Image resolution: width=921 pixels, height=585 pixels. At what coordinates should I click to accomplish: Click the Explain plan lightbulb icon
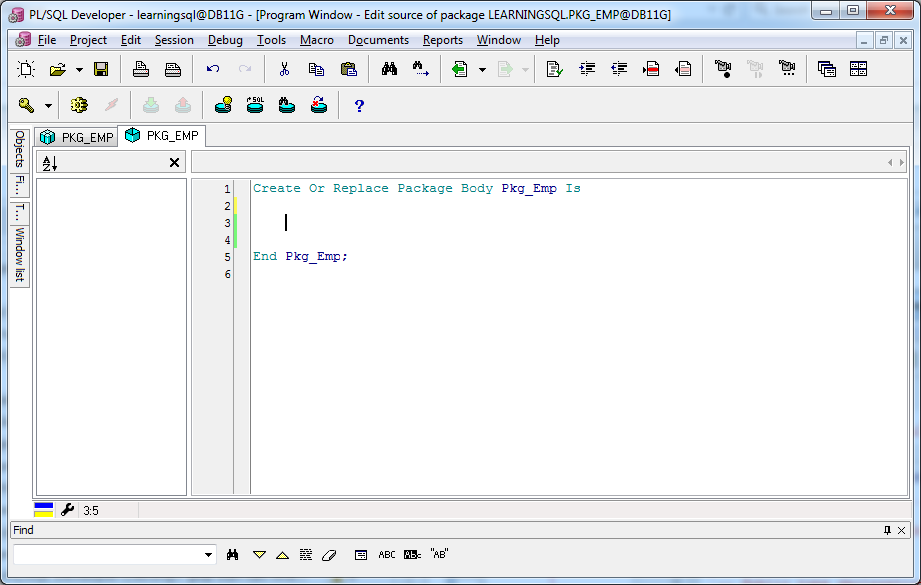pos(223,105)
